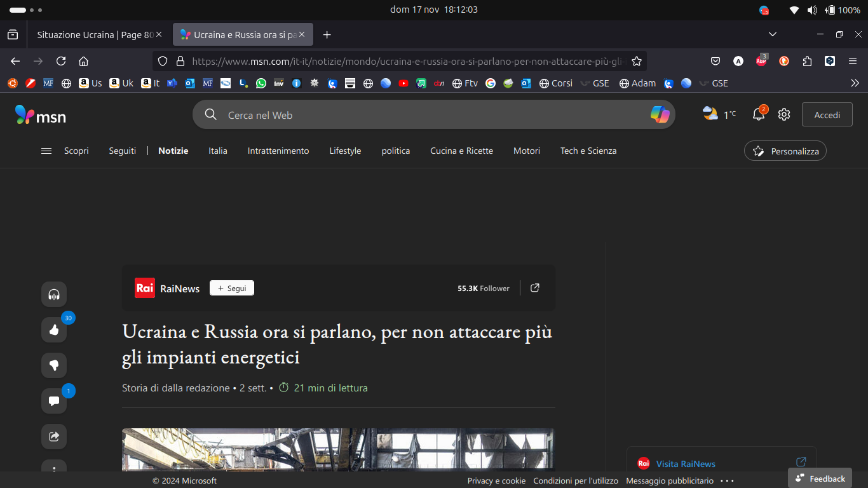Open MSN notifications bell
The height and width of the screenshot is (488, 868).
click(x=758, y=115)
